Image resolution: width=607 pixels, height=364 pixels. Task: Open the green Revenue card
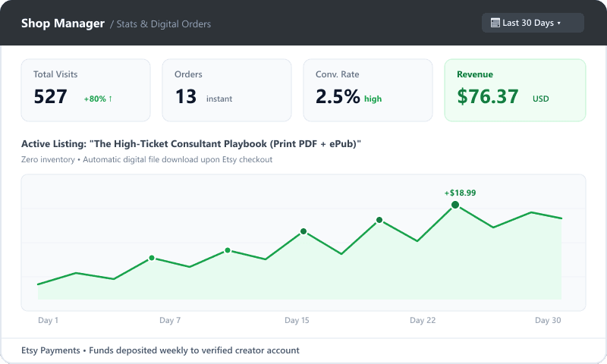point(515,90)
